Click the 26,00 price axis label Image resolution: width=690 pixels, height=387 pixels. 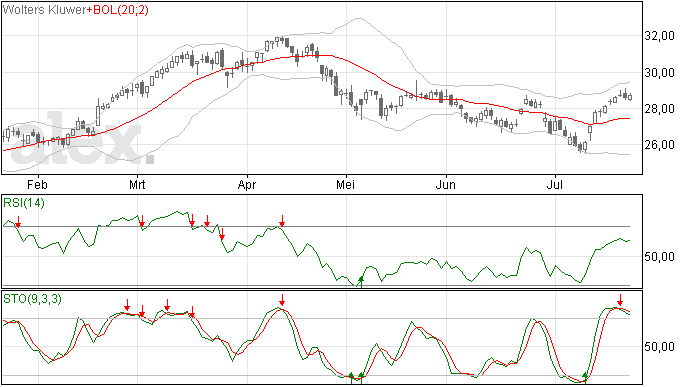[659, 144]
